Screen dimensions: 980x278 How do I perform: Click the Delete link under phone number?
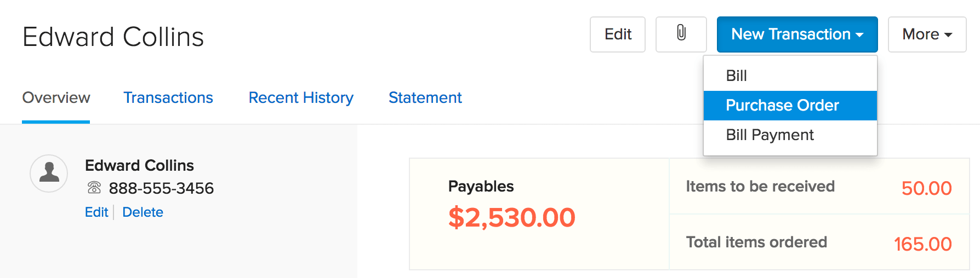[143, 212]
